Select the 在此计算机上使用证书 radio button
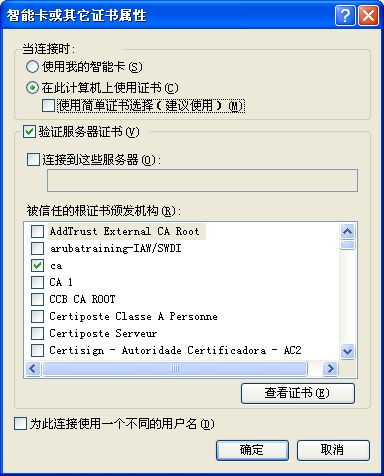Screen dimensions: 384x476 [x=32, y=88]
